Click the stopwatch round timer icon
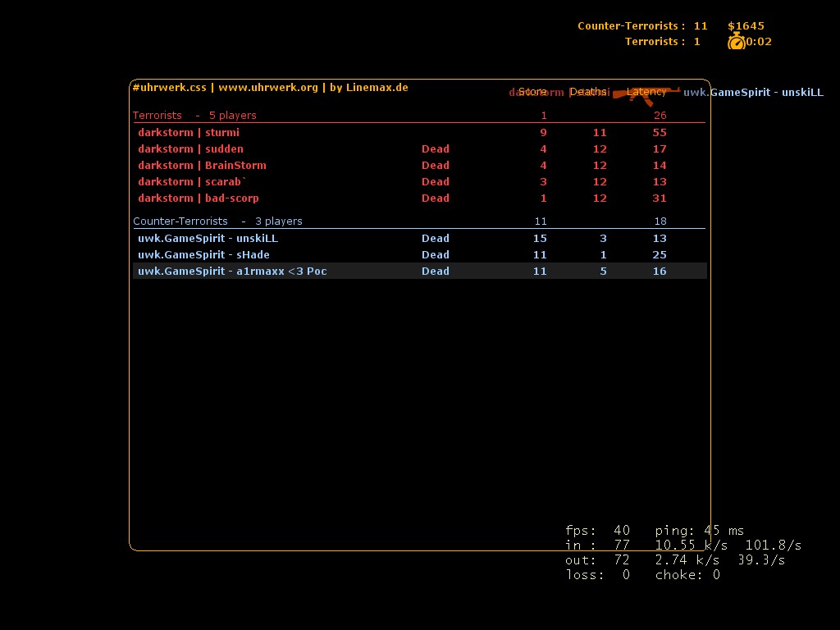The image size is (840, 630). 736,42
